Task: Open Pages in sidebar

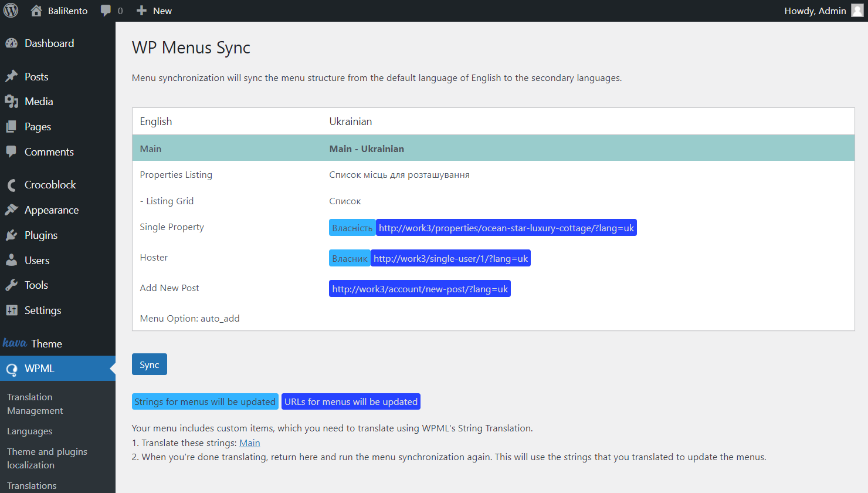Action: point(38,127)
